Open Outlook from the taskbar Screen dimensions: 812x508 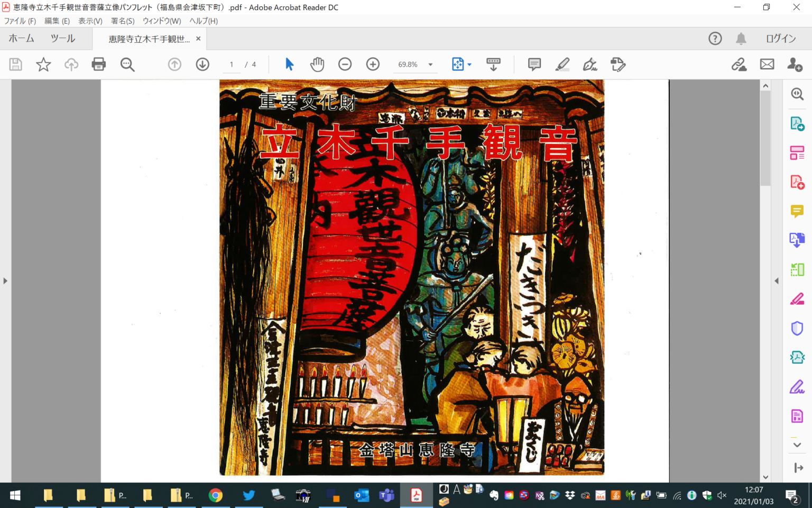362,495
